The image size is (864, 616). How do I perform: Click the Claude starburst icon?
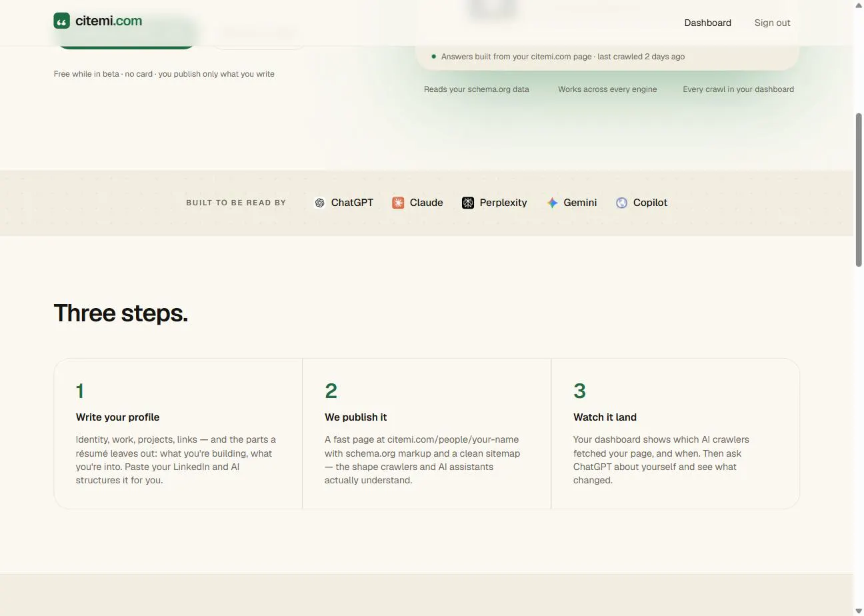point(398,203)
